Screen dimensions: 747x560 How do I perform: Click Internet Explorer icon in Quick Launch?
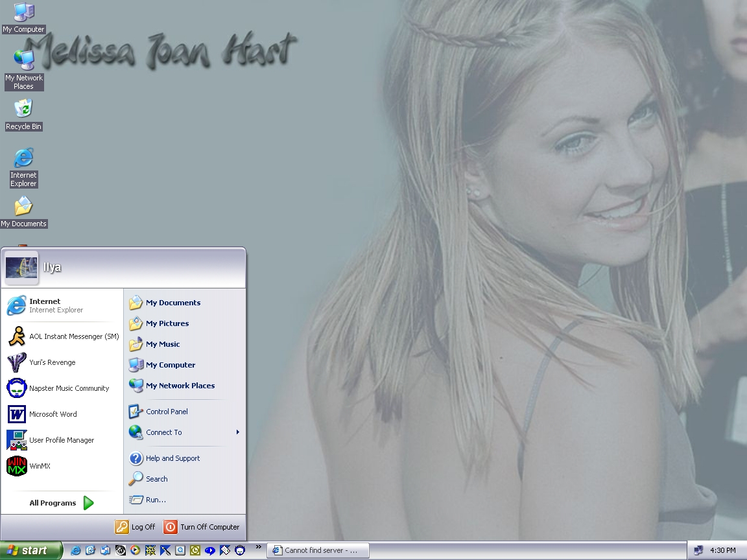[x=76, y=550]
